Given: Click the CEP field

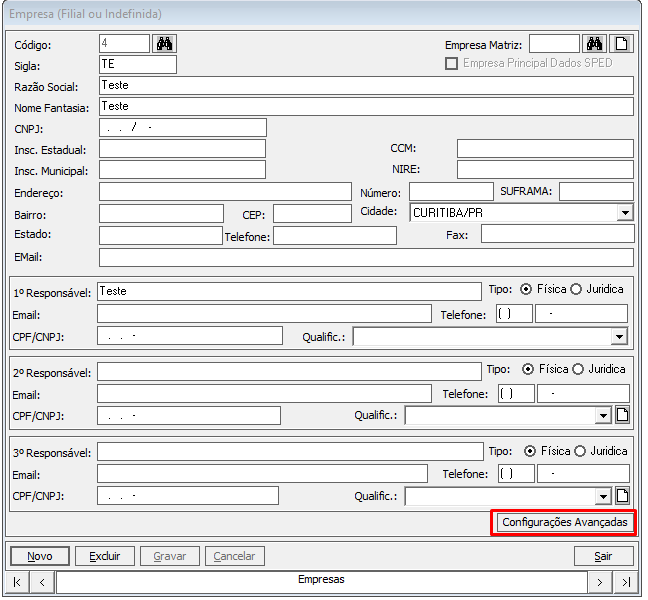Looking at the screenshot, I should 312,214.
